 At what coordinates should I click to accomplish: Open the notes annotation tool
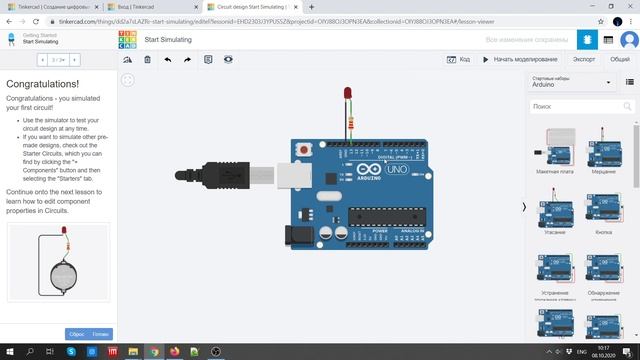coord(208,60)
